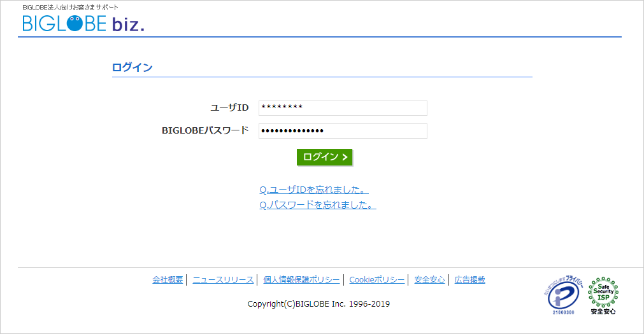Open the 安全安心 footer link
The width and height of the screenshot is (644, 334).
[429, 280]
